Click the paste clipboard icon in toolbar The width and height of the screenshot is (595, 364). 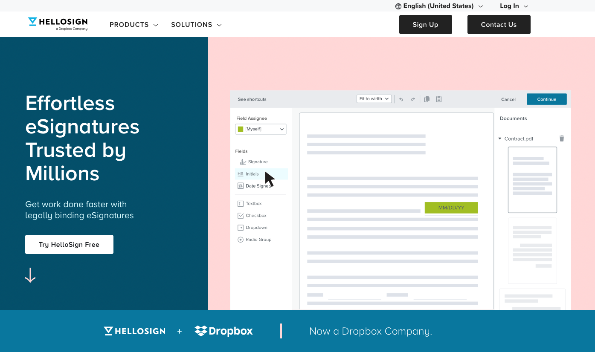pyautogui.click(x=438, y=99)
